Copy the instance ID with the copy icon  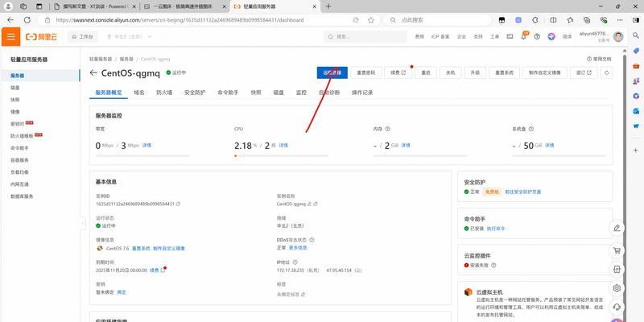point(178,204)
